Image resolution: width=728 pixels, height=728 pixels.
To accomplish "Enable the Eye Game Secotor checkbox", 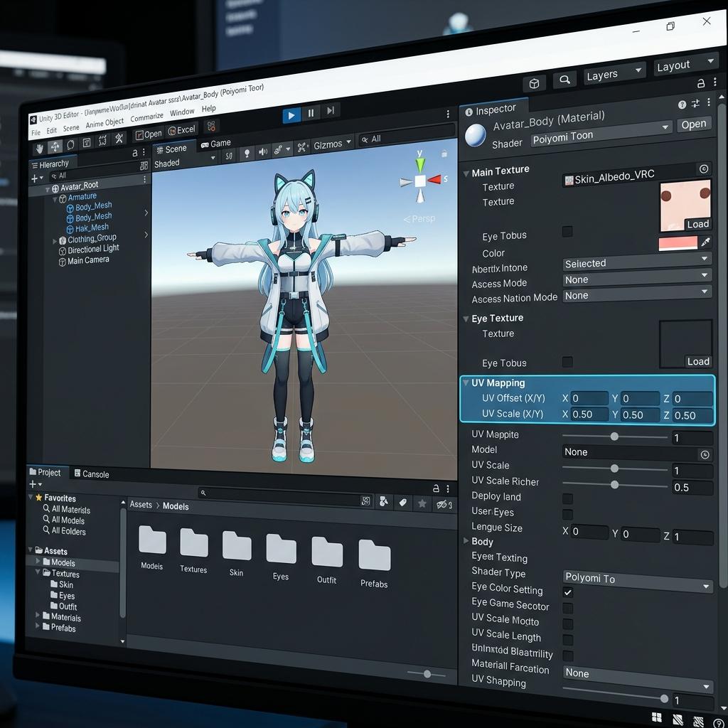I will tap(567, 608).
